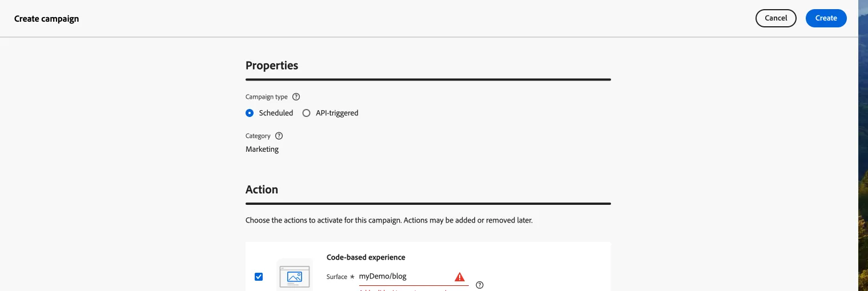Click the Category label text
Image resolution: width=868 pixels, height=291 pixels.
click(x=258, y=136)
